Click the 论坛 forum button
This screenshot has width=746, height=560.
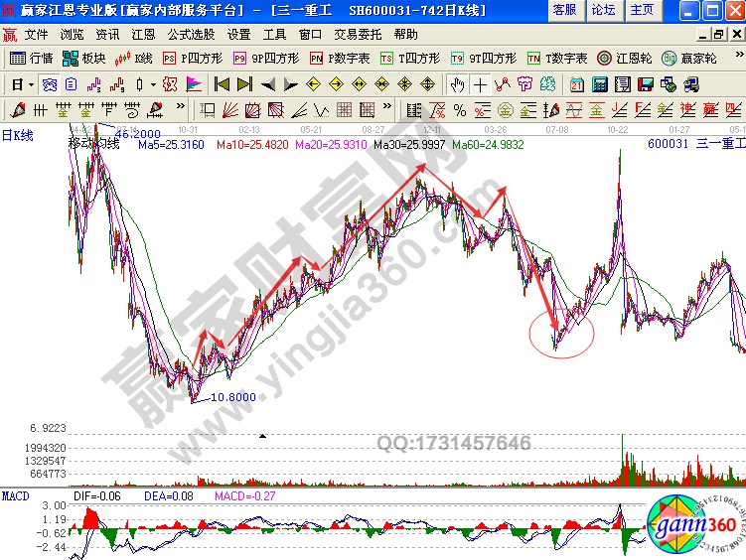(x=603, y=10)
